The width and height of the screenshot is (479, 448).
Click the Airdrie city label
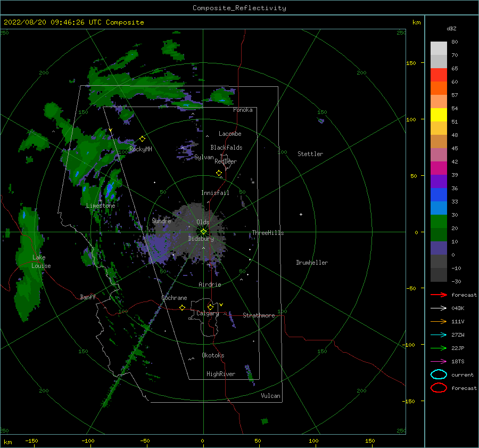click(x=210, y=284)
